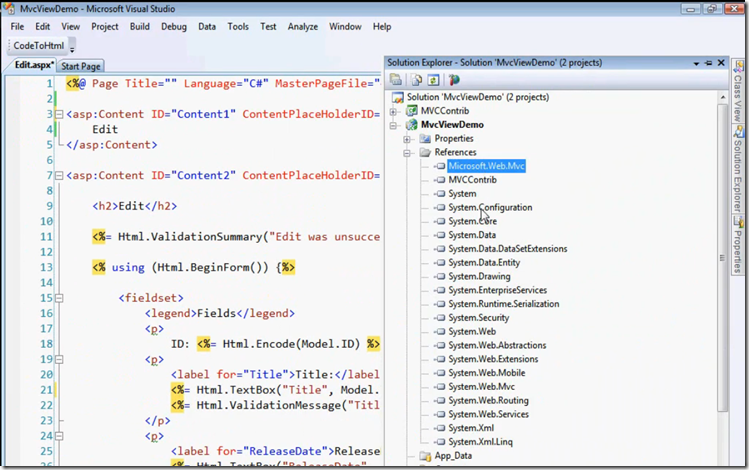Click the reference icon beside System.Xml.Linq
749x470 pixels.
pos(440,442)
